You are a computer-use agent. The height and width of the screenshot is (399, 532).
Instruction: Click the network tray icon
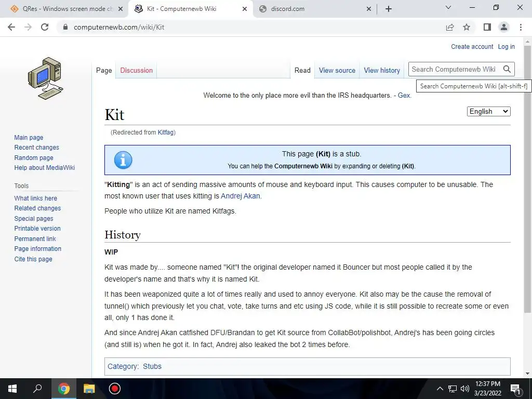point(453,389)
